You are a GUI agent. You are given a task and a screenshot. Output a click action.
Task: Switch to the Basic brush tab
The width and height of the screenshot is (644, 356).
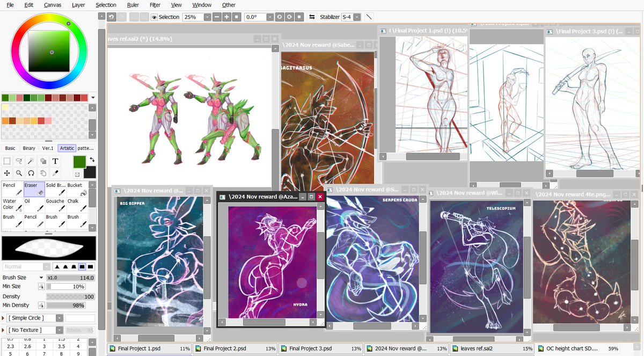[x=9, y=148]
